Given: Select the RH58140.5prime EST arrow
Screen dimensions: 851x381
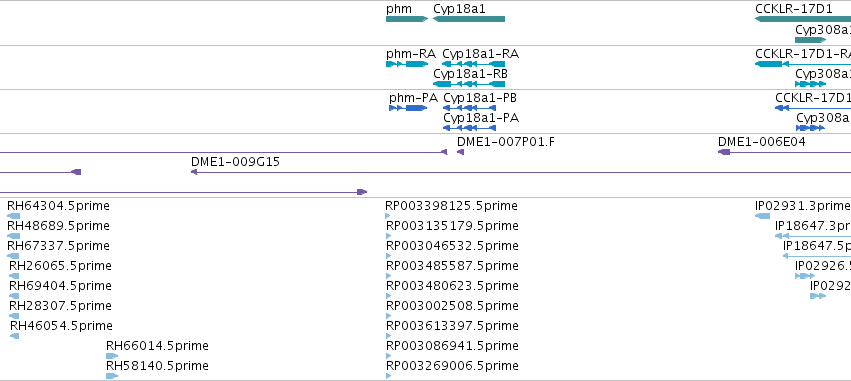Looking at the screenshot, I should [x=112, y=376].
